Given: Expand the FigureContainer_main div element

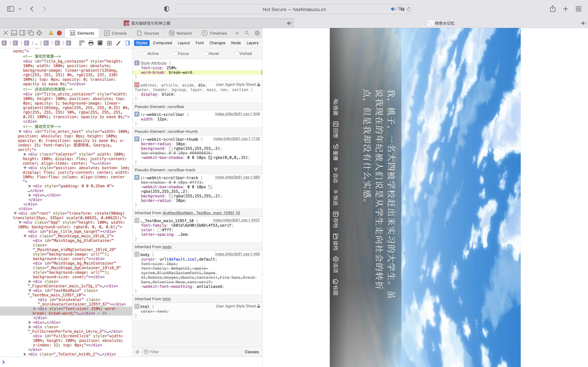Looking at the screenshot, I should tap(30, 281).
